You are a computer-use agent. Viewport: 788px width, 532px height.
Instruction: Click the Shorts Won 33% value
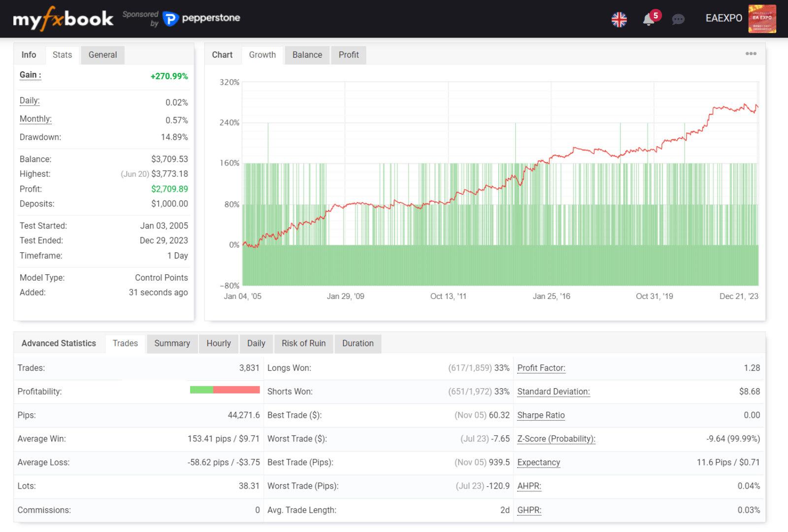pos(502,392)
